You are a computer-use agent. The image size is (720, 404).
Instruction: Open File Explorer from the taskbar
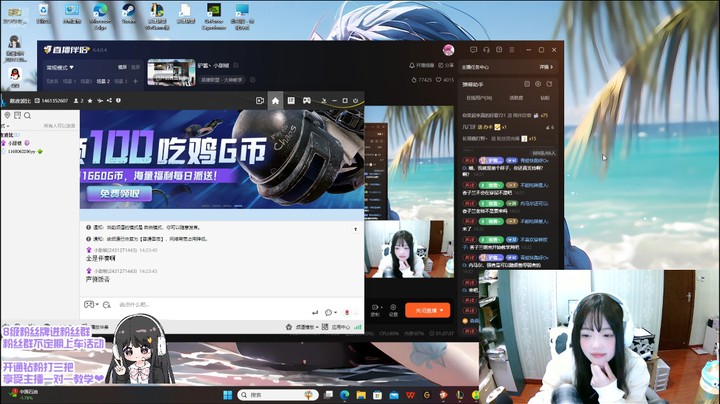click(361, 395)
